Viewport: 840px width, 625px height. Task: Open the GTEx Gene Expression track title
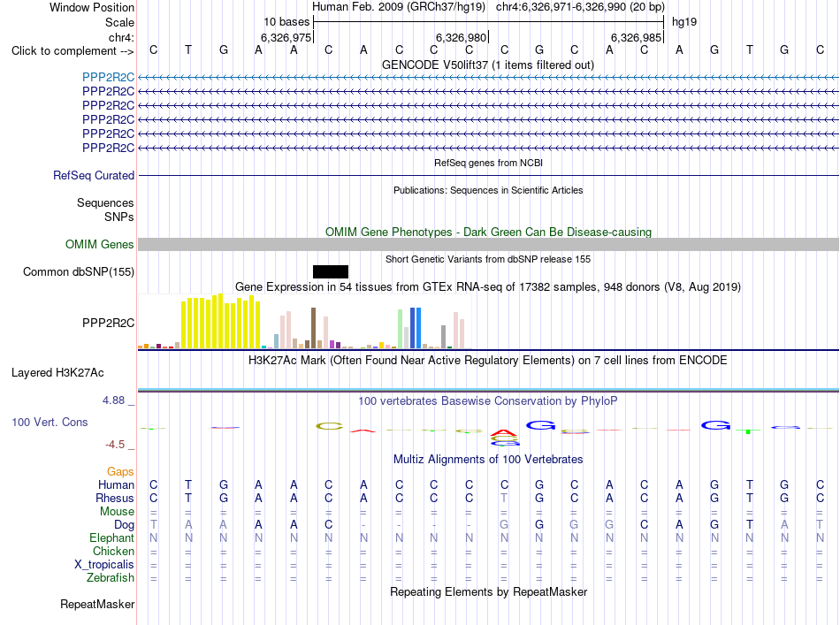488,287
